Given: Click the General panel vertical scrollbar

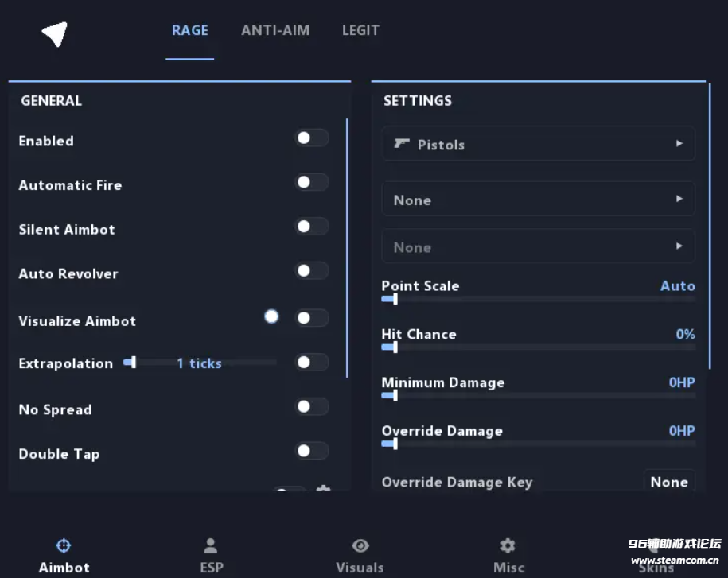Looking at the screenshot, I should (347, 248).
